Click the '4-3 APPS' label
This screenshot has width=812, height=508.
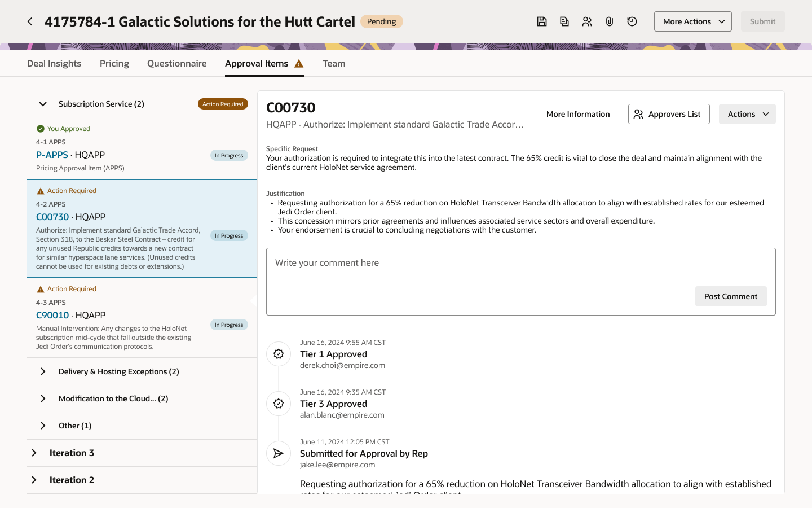(x=51, y=303)
